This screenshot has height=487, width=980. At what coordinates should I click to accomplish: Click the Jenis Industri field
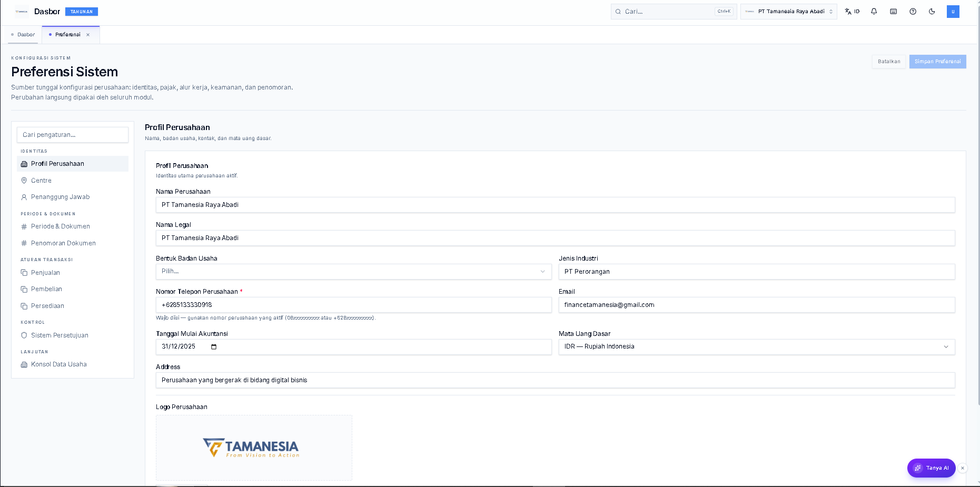pos(757,272)
